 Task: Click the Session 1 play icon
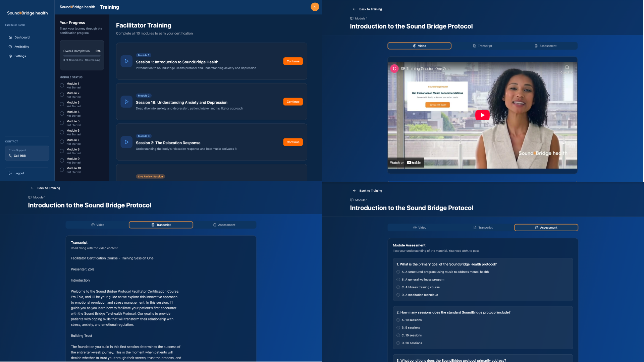[126, 61]
